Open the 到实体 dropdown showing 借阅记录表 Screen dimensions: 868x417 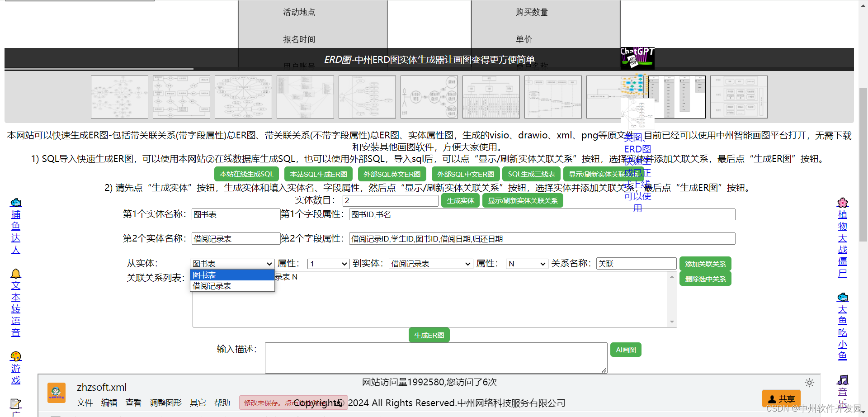click(x=431, y=264)
